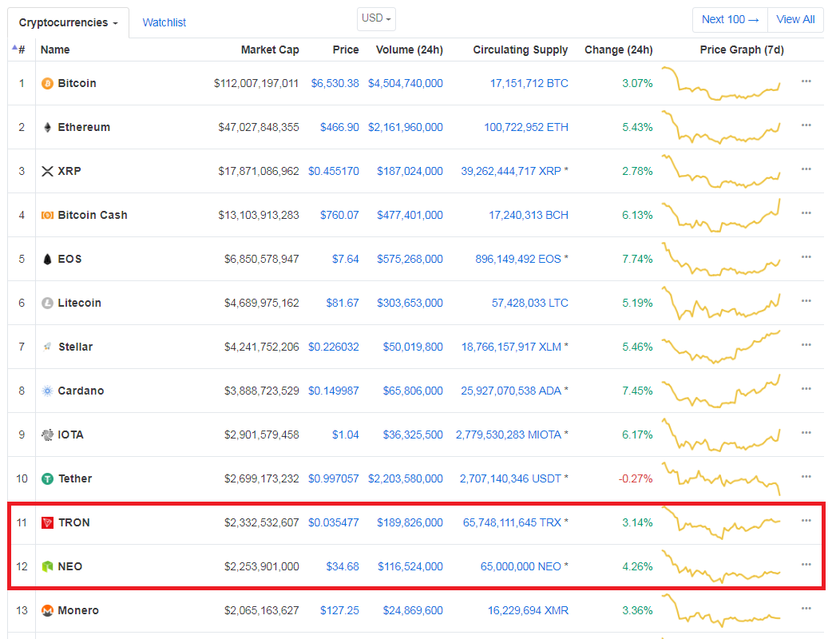The width and height of the screenshot is (840, 639).
Task: Click Cardano volume $65,806,000
Action: [413, 391]
